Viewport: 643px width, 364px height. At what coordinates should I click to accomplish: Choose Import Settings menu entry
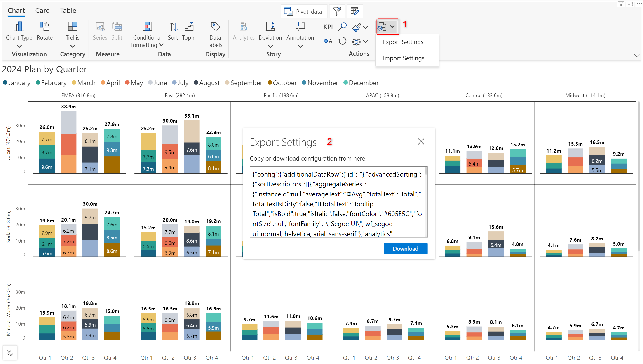click(x=404, y=58)
